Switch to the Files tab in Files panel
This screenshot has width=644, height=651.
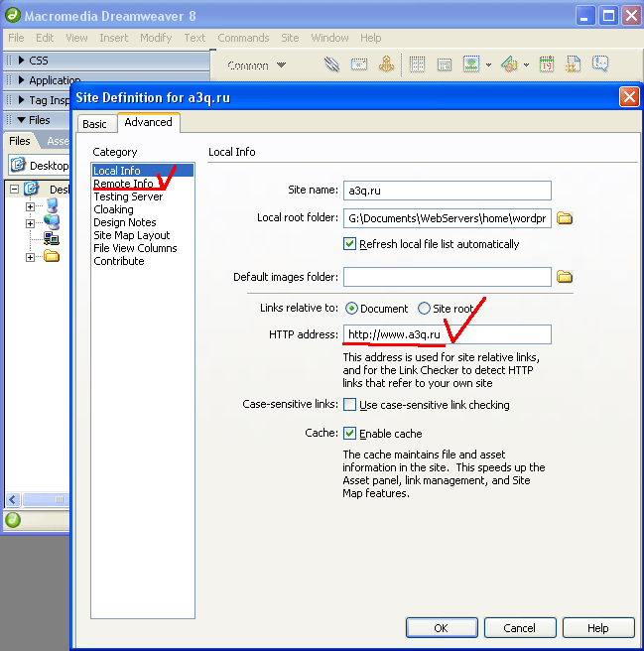(20, 141)
